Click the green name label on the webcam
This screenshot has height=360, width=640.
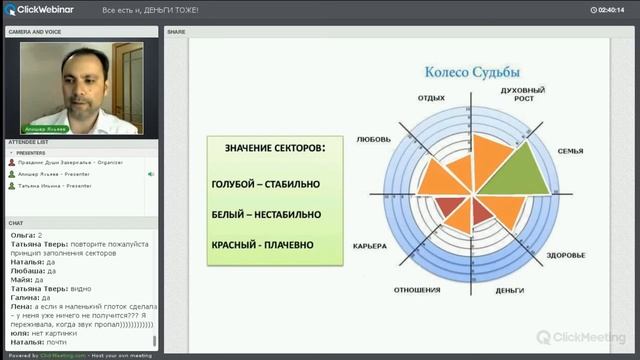click(x=45, y=129)
